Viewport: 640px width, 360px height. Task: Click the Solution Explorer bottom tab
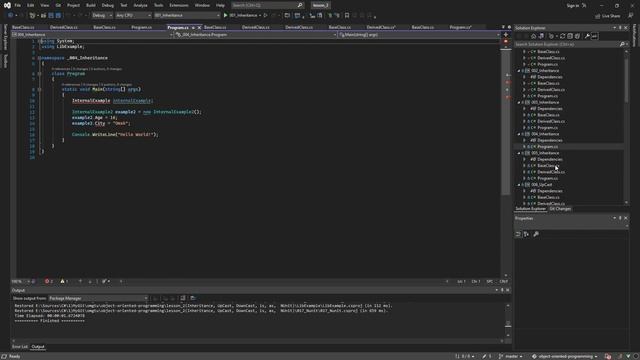tap(530, 209)
